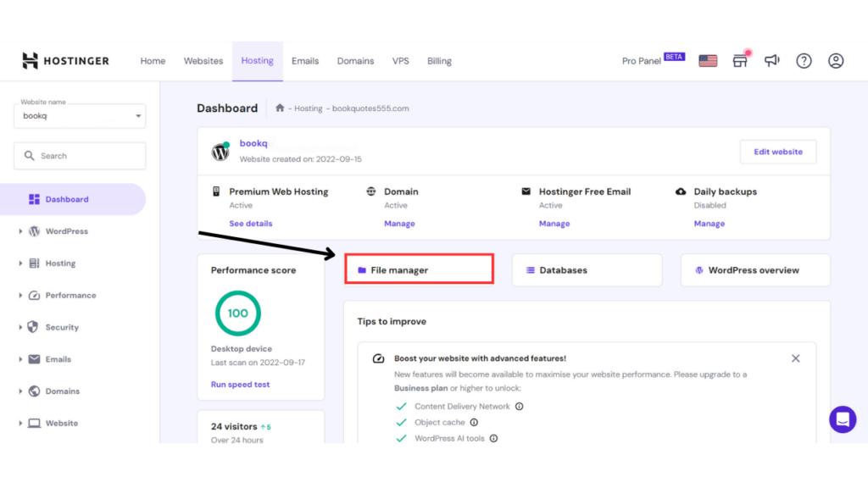Image resolution: width=868 pixels, height=488 pixels.
Task: Open language selector US flag icon
Action: click(x=708, y=61)
